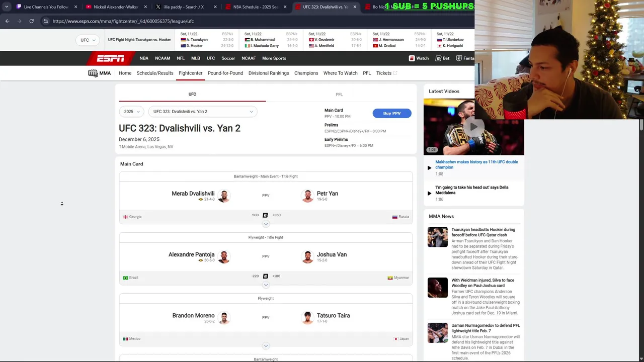Viewport: 644px width, 362px height.
Task: Click the Bet icon in ESPN header
Action: 438,58
